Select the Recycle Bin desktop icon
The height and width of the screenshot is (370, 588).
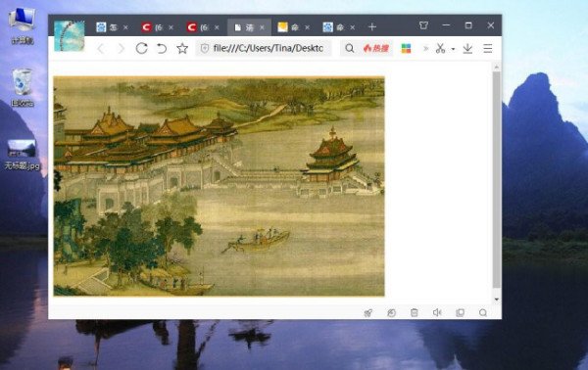[x=23, y=88]
